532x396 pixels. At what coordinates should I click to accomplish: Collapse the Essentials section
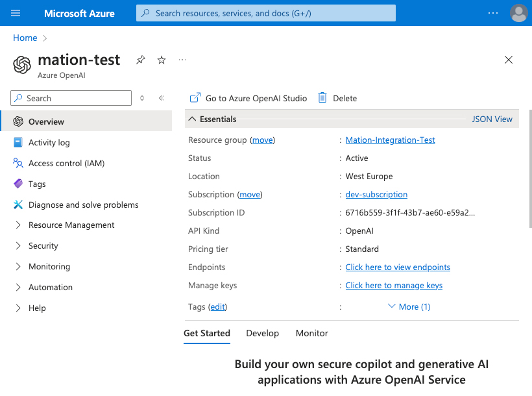click(x=212, y=119)
